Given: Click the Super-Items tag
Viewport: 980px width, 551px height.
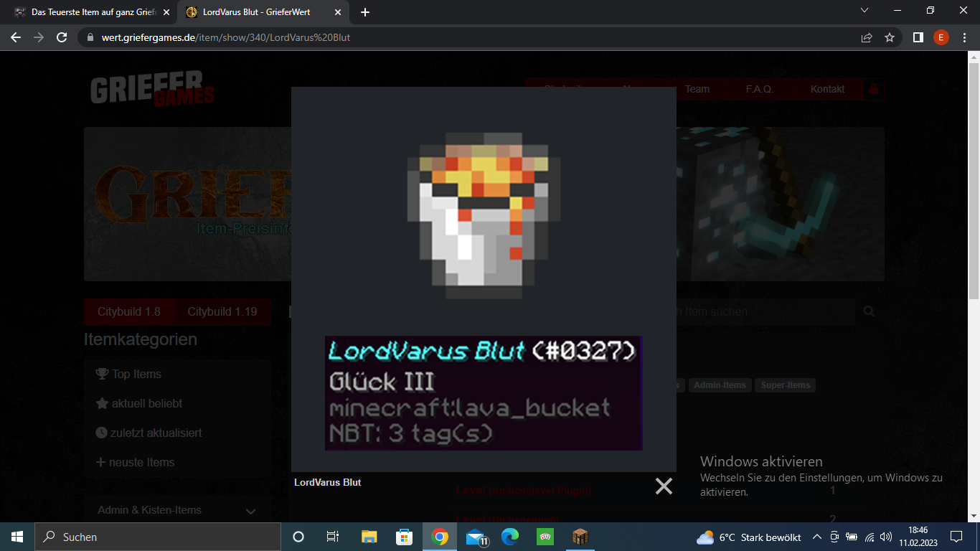Looking at the screenshot, I should pos(786,385).
